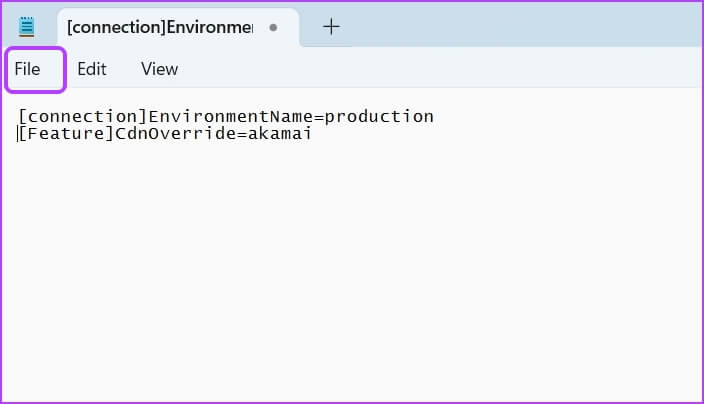Screen dimensions: 704x404
Task: Add a new tab with plus icon
Action: click(331, 27)
